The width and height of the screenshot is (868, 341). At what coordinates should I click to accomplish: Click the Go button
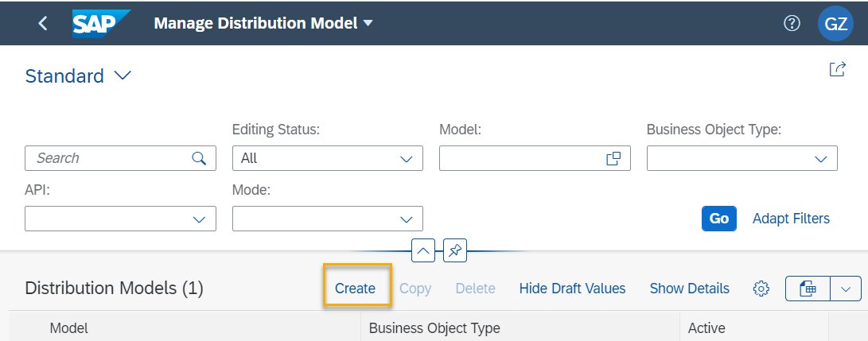719,219
